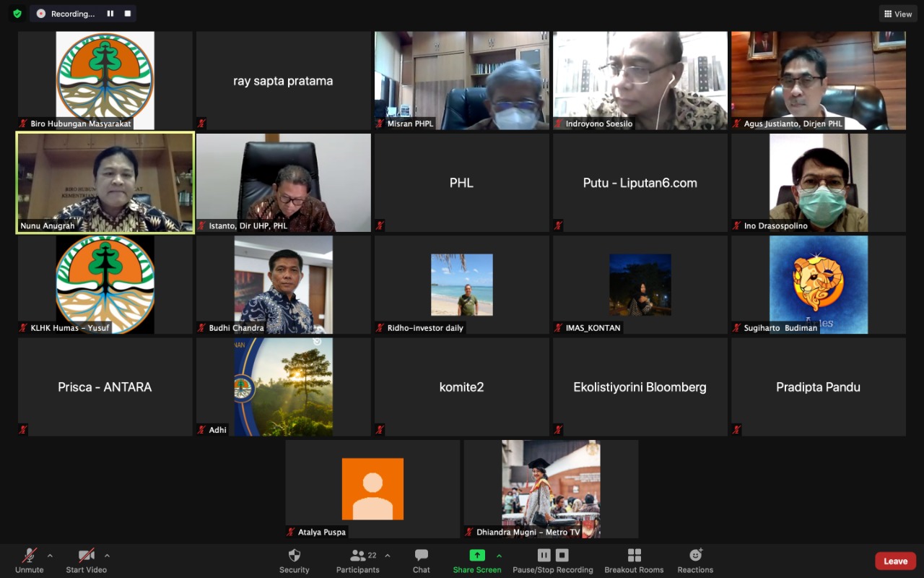This screenshot has height=578, width=924.
Task: Open the Participants panel
Action: pyautogui.click(x=358, y=556)
